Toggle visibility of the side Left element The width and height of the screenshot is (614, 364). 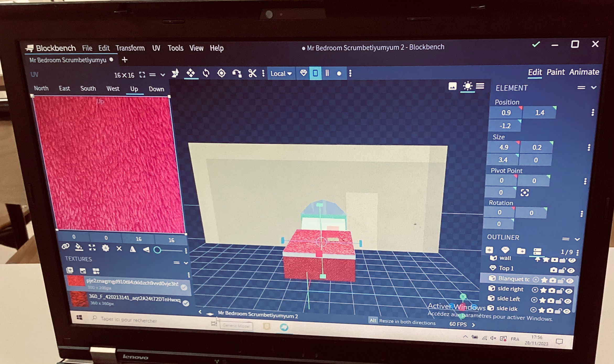(568, 301)
